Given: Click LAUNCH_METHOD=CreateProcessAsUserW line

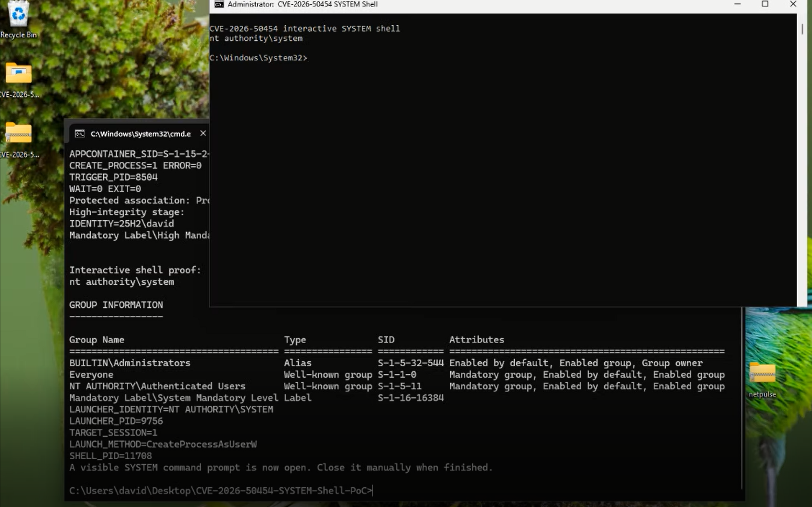Looking at the screenshot, I should 163,445.
